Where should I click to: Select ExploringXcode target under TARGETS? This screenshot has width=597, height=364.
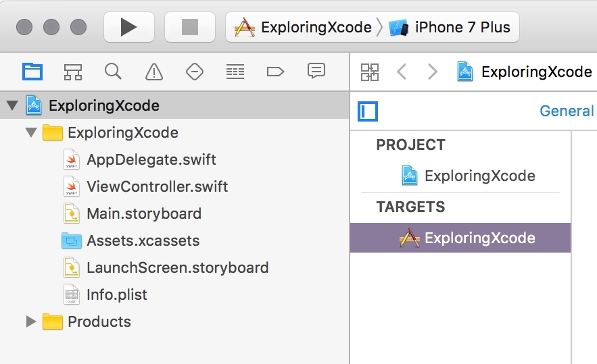(460, 238)
